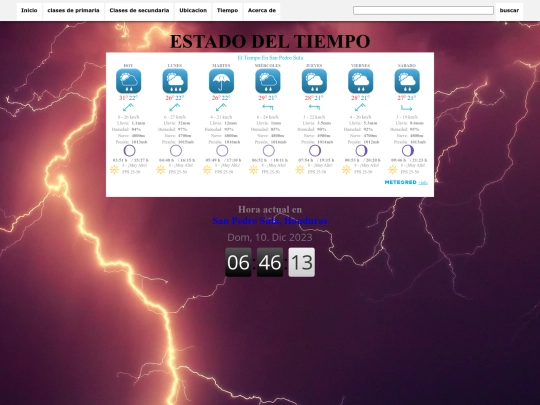The width and height of the screenshot is (540, 405).
Task: Click the SÁBADO wind direction arrow
Action: [407, 108]
